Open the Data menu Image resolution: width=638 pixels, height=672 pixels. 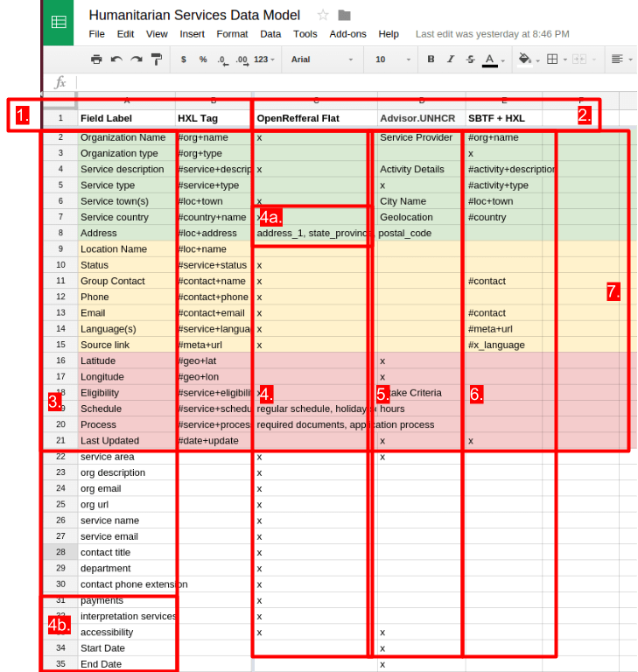pyautogui.click(x=270, y=34)
